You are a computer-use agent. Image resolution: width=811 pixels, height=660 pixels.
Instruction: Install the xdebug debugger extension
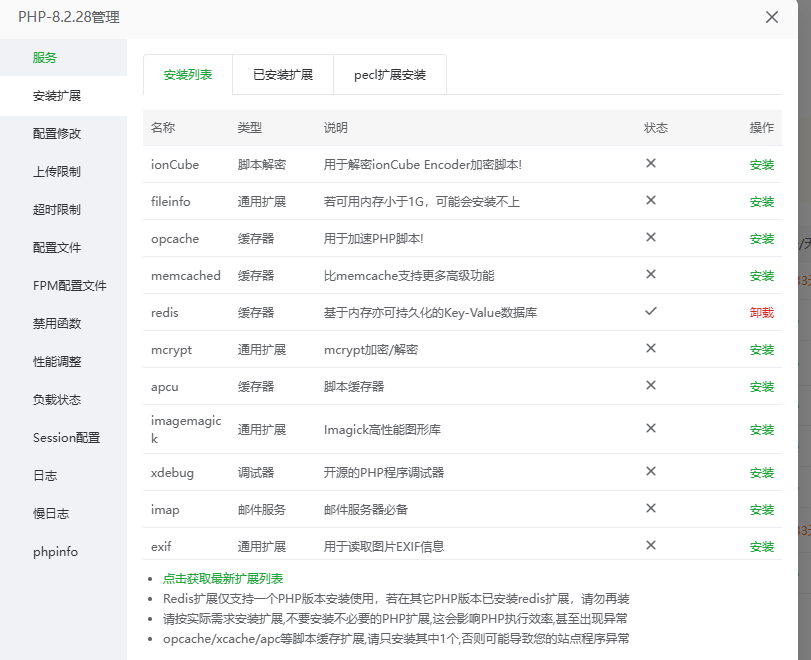761,473
